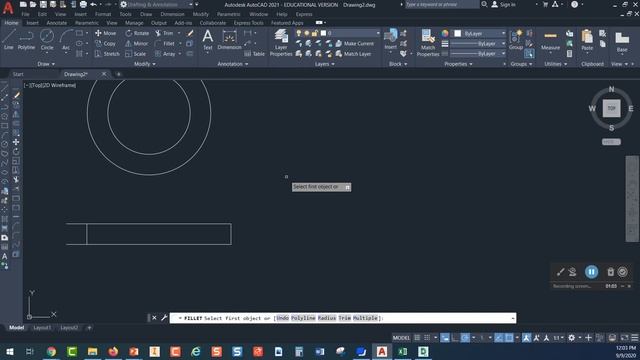Click the color wheel object color icon
This screenshot has width=640, height=360.
[x=445, y=33]
